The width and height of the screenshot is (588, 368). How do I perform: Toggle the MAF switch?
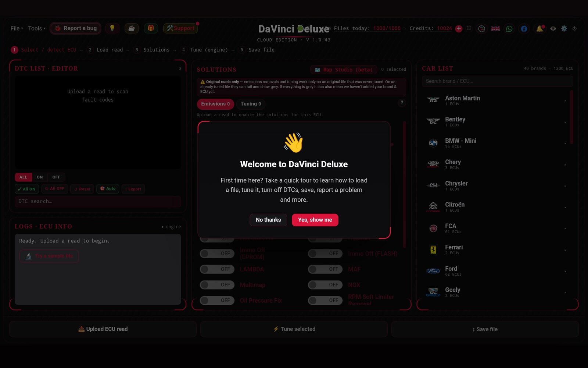(x=325, y=269)
